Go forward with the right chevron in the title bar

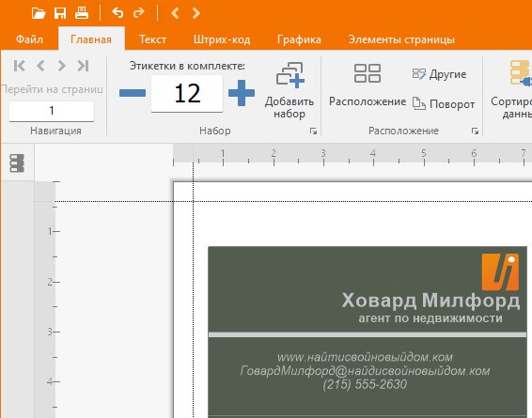pos(196,13)
